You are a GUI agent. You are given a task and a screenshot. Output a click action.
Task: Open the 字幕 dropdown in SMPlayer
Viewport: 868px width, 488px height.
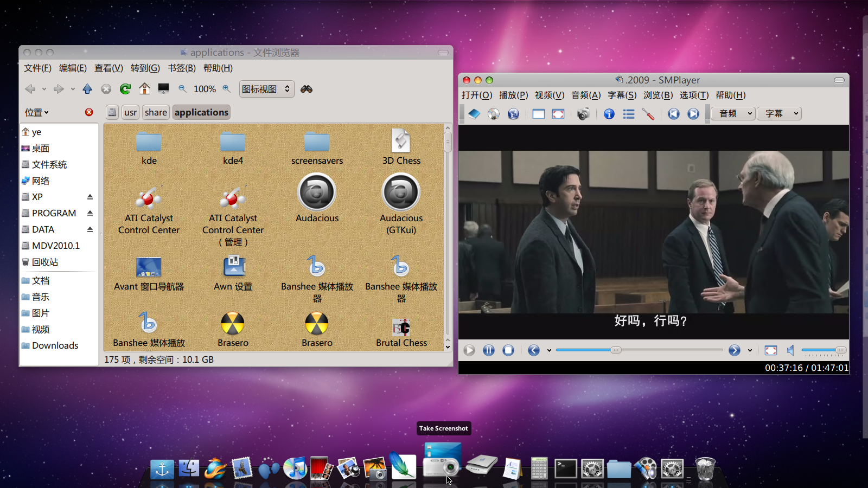(x=780, y=114)
